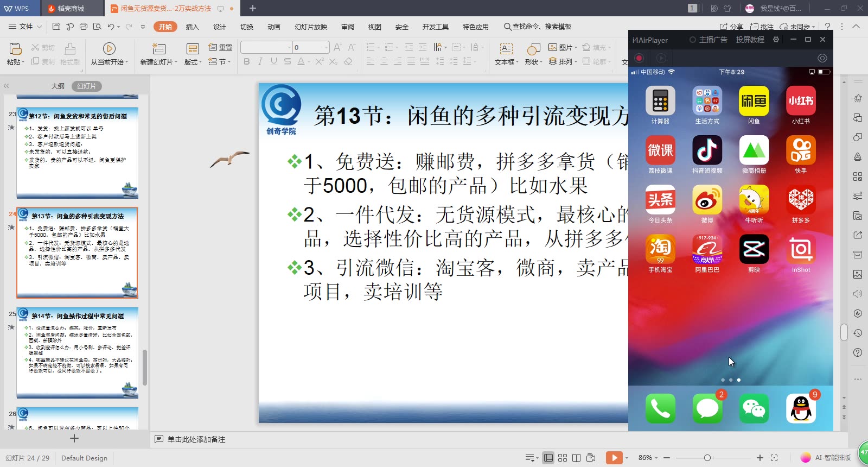The width and height of the screenshot is (868, 467).
Task: Open the 插入 ribbon tab
Action: [193, 27]
